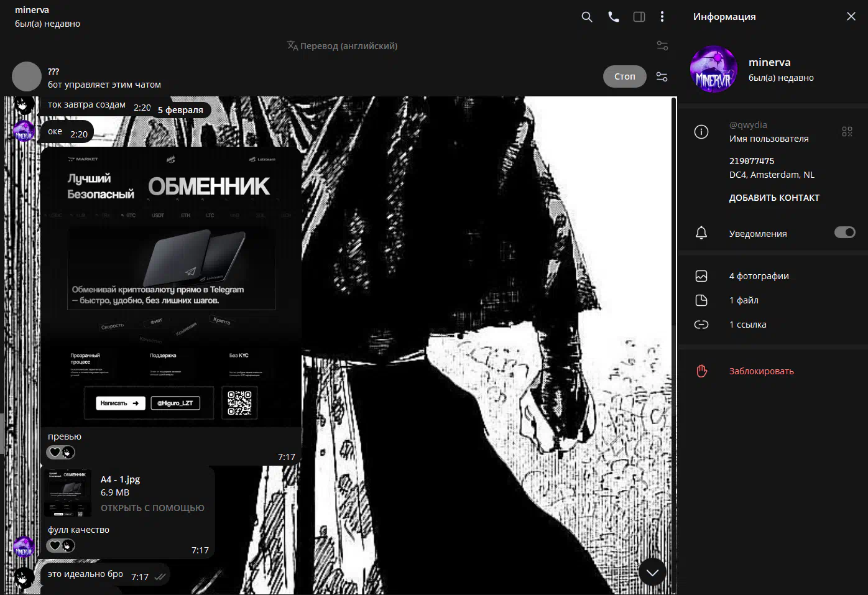Jump to the latest message with the down arrow
The image size is (868, 595).
pos(652,573)
